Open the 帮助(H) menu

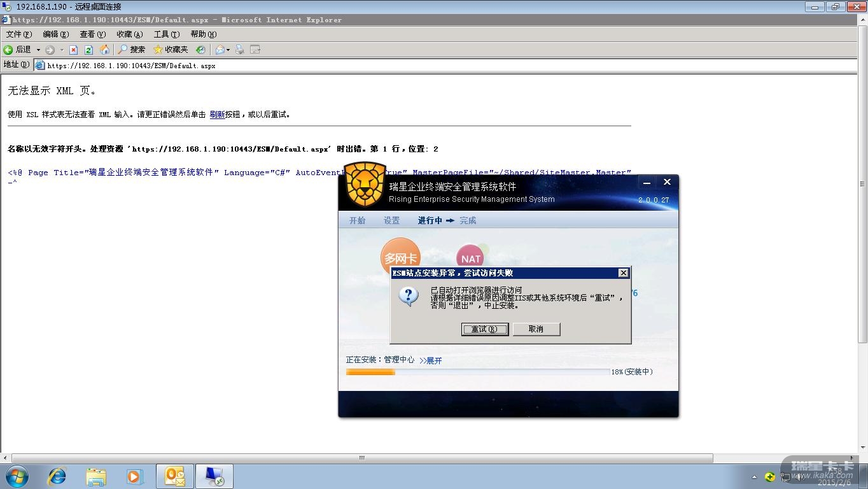tap(203, 34)
